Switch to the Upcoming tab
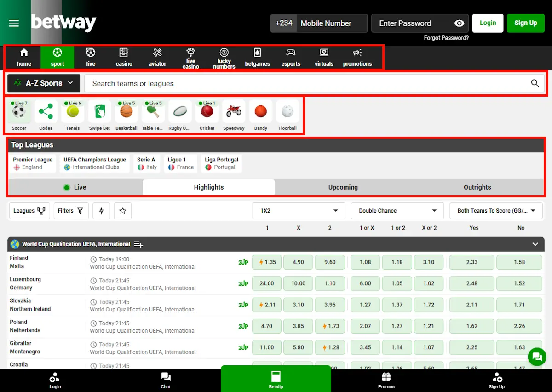552x392 pixels. pyautogui.click(x=343, y=187)
